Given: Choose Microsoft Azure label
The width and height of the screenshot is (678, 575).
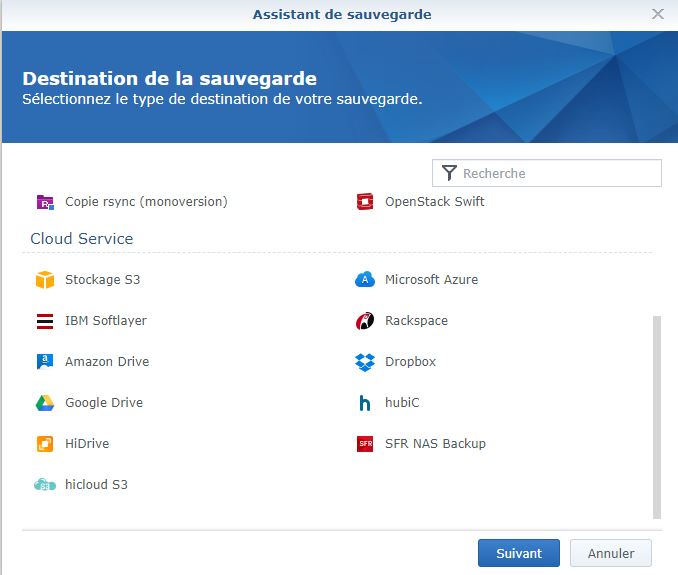Looking at the screenshot, I should tap(432, 280).
